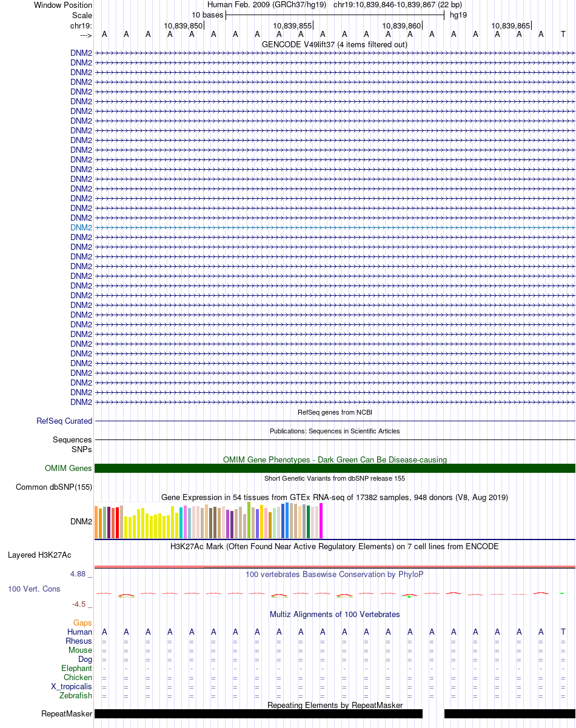
Task: Click the SNPs label under Sequences
Action: click(x=82, y=449)
